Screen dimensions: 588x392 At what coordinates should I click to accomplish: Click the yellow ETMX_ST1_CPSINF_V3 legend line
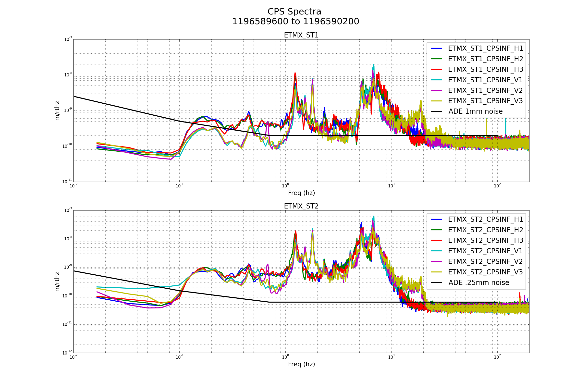coord(437,101)
